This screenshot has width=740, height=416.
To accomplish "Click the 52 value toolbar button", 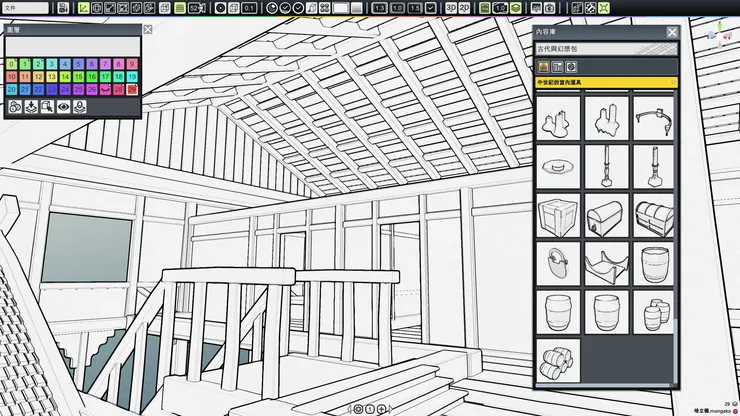I will point(196,8).
